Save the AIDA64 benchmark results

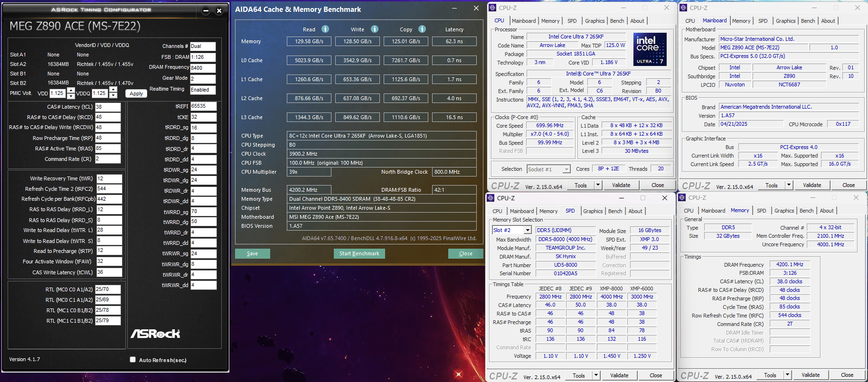[x=253, y=253]
